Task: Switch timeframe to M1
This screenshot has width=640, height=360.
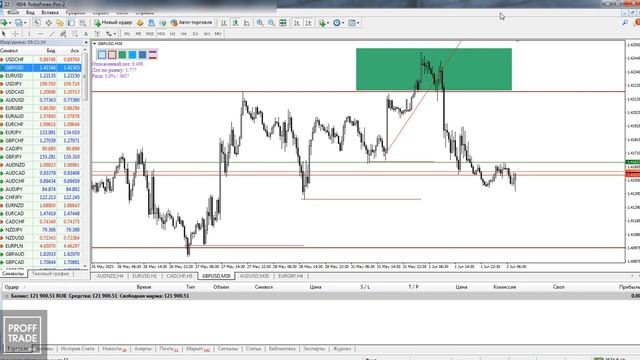Action: 127,33
